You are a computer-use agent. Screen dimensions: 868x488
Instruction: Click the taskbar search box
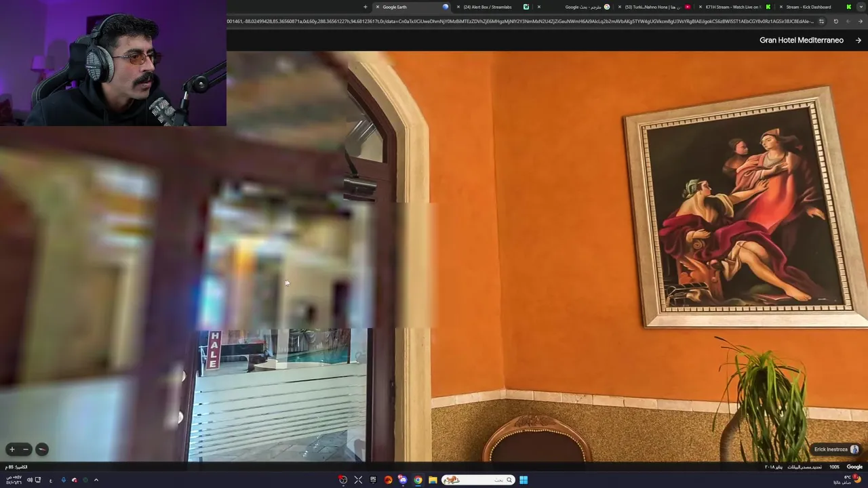478,480
